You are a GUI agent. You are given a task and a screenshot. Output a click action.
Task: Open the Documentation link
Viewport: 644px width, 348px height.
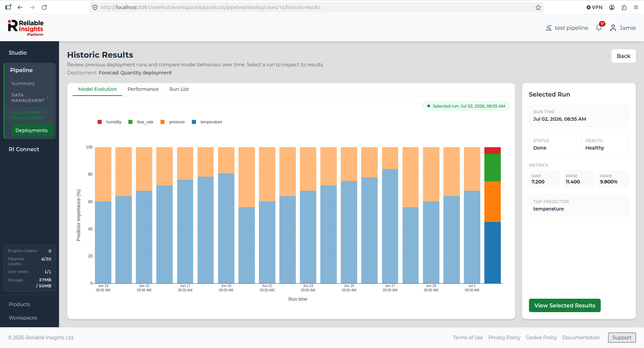(x=581, y=338)
